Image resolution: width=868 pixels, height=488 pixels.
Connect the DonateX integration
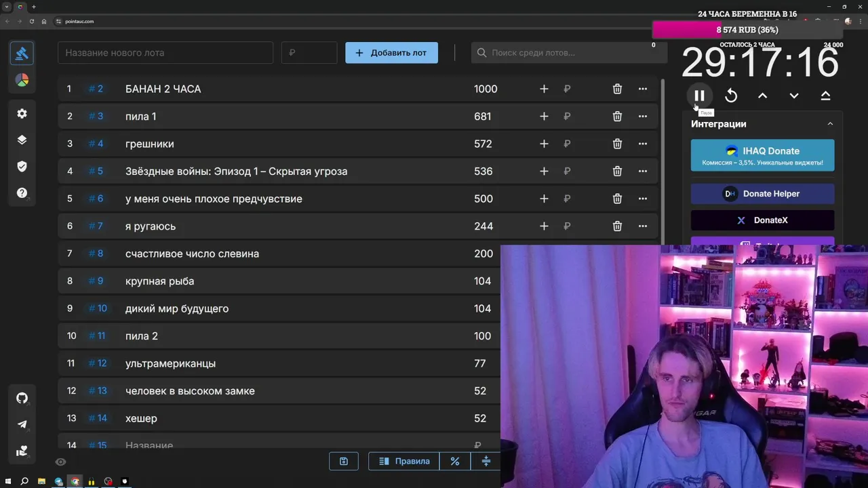[x=763, y=220]
